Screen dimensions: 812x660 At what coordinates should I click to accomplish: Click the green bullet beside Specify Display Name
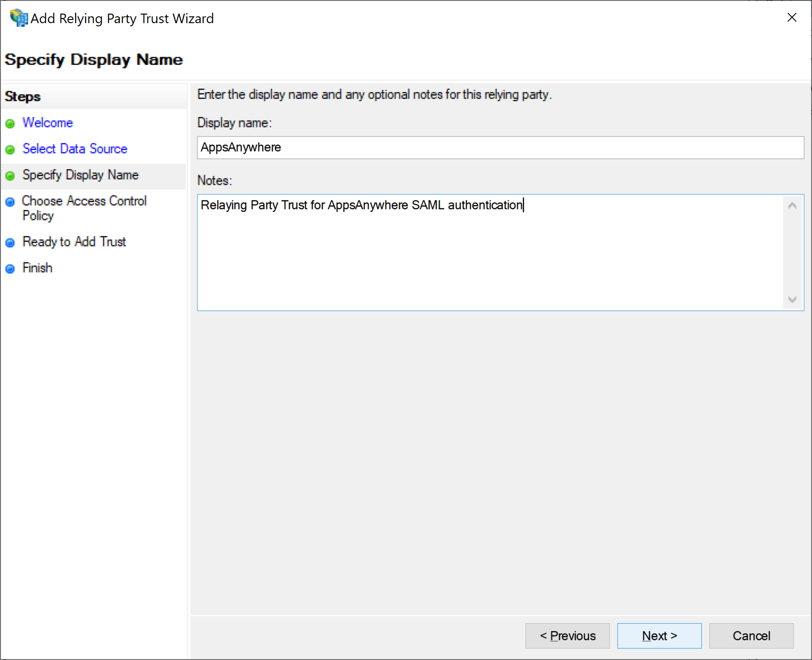[10, 176]
